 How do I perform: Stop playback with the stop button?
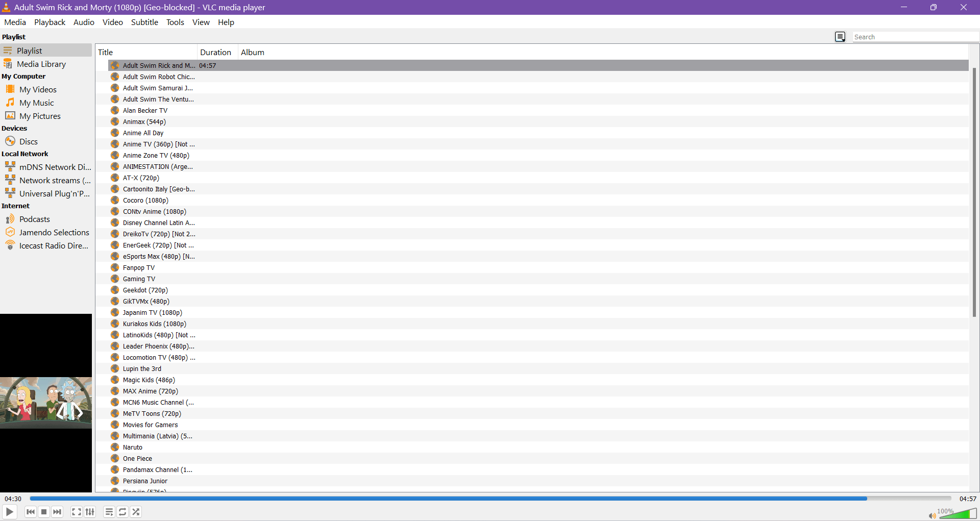[44, 512]
